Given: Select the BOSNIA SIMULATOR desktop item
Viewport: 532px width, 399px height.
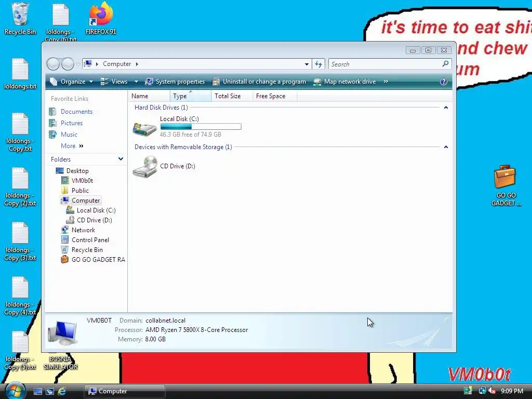Looking at the screenshot, I should [x=60, y=362].
